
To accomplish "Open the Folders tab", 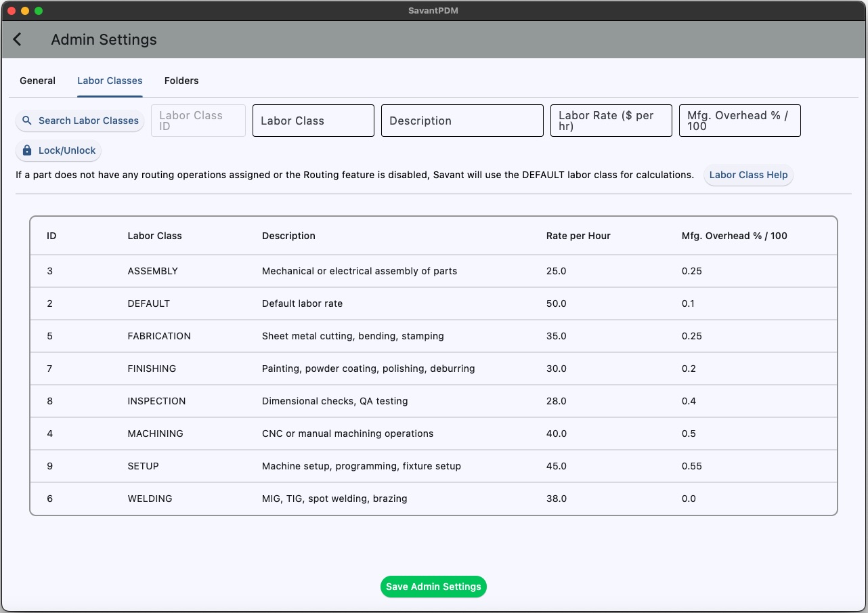I will 181,81.
